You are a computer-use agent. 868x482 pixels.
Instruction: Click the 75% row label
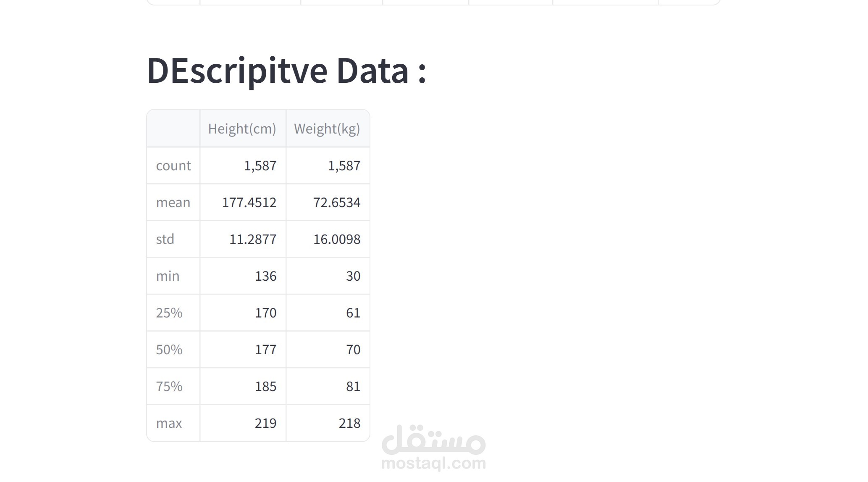[169, 386]
